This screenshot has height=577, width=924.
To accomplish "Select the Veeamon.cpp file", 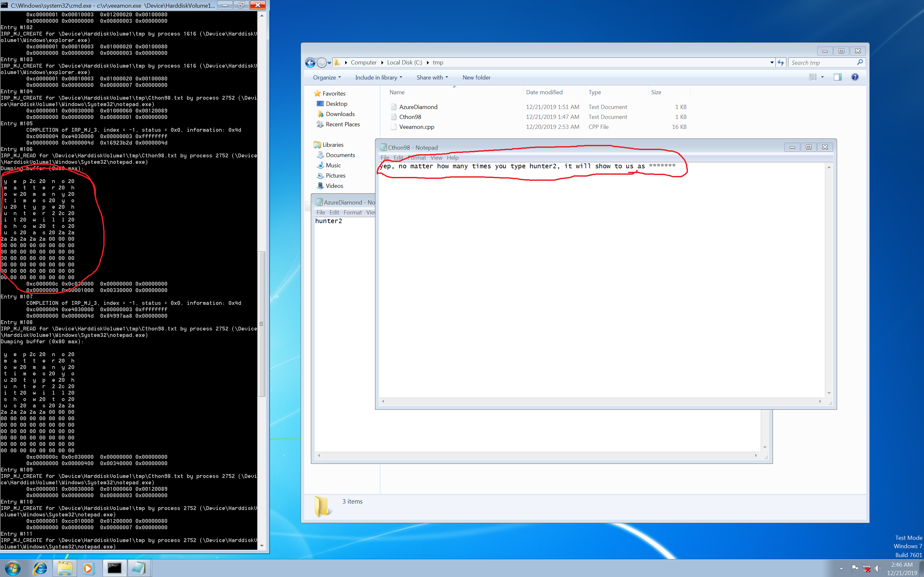I will click(416, 127).
